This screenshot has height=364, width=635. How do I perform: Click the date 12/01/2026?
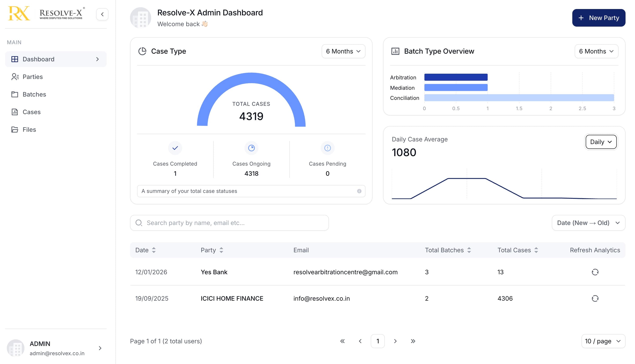pos(151,272)
